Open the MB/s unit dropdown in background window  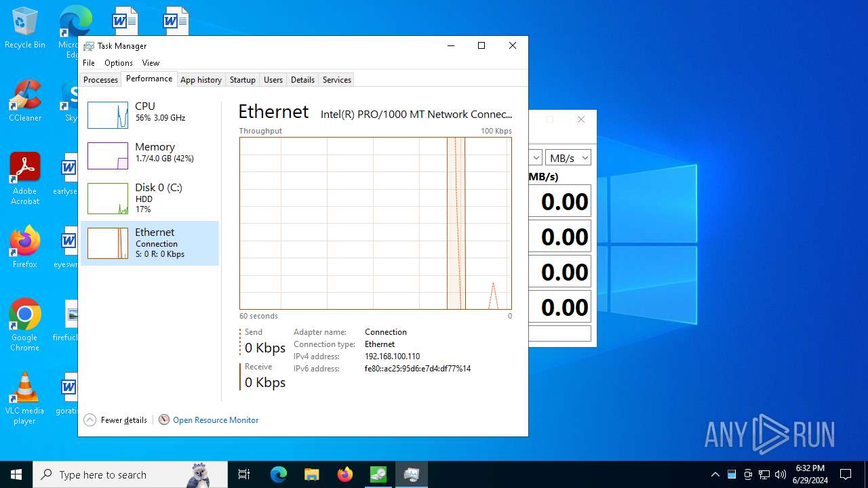(568, 158)
